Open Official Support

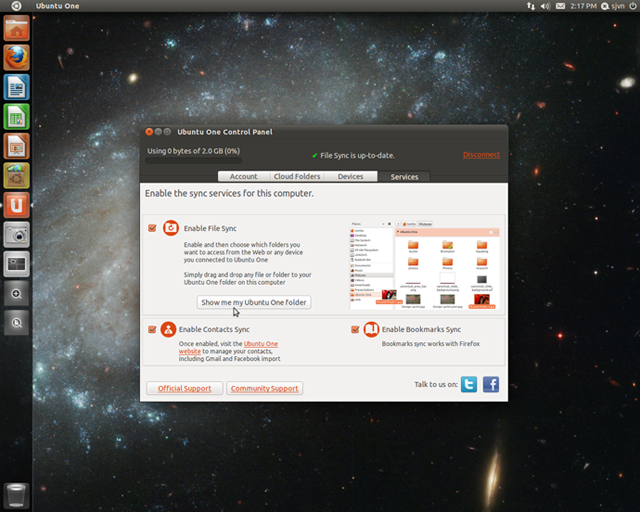(184, 388)
